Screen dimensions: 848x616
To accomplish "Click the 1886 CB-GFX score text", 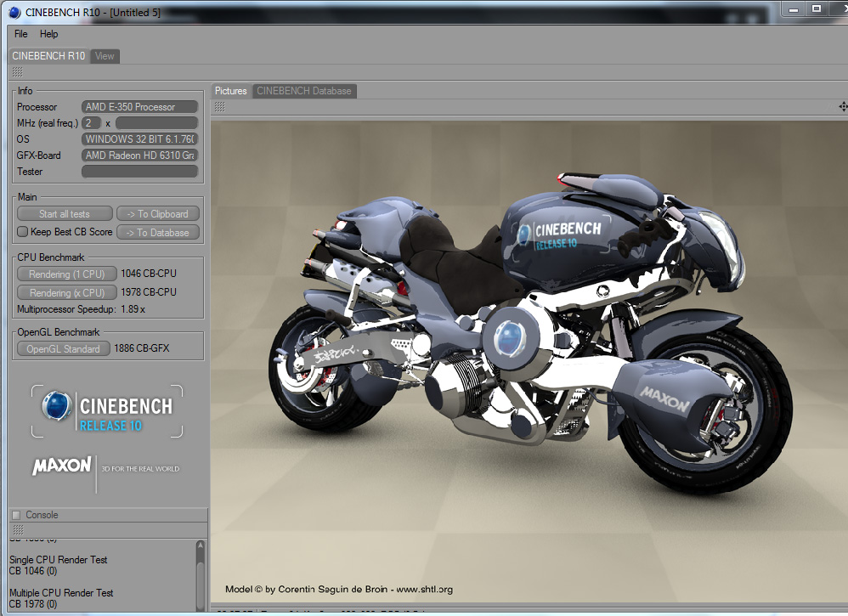I will click(142, 348).
